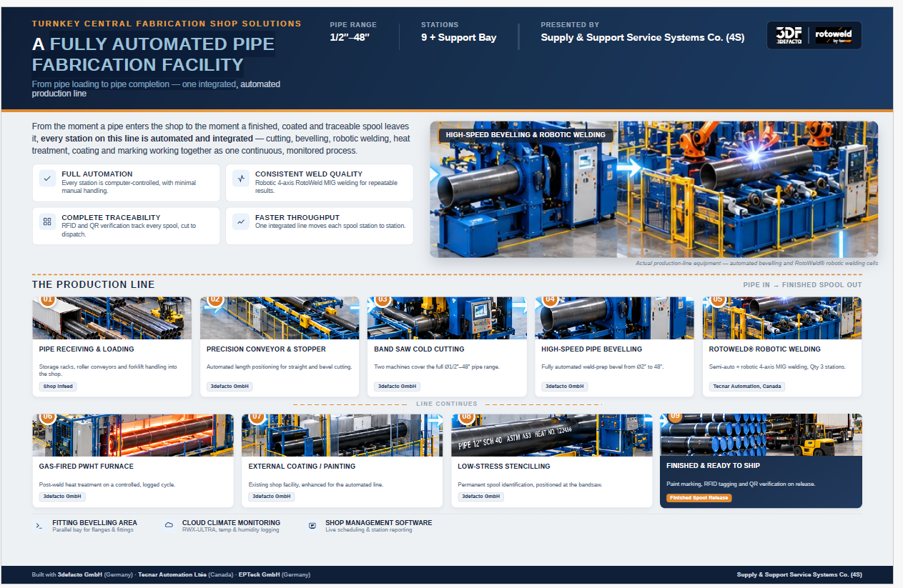Click station number 04 badge
903x588 pixels.
point(550,300)
